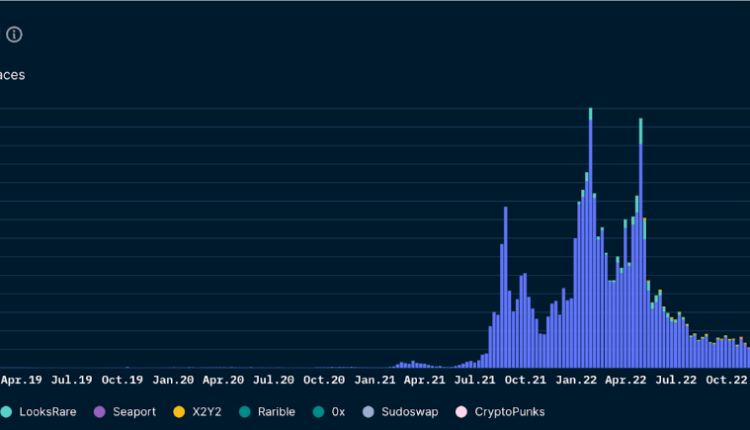This screenshot has height=430, width=750.
Task: Click the Oct.20 x-axis label
Action: pos(324,380)
